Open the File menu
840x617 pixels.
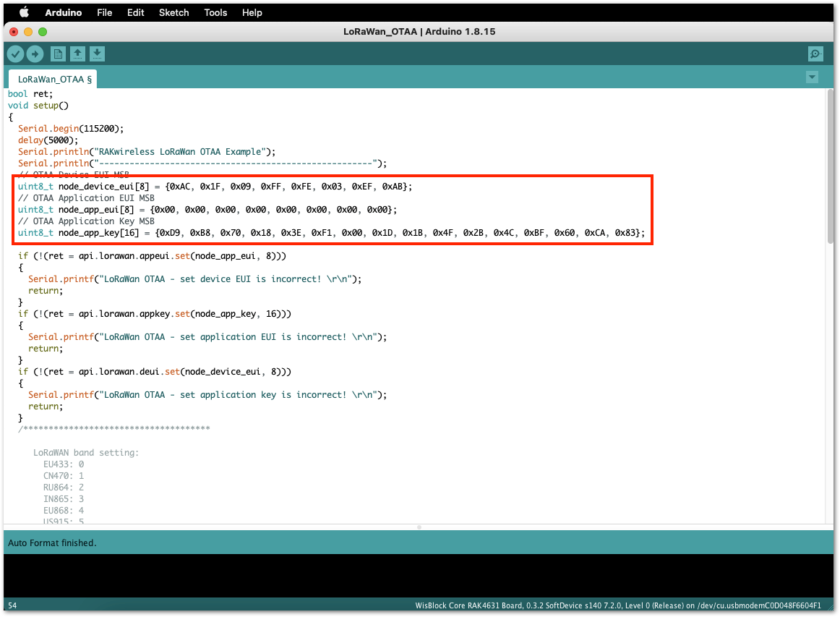point(105,12)
